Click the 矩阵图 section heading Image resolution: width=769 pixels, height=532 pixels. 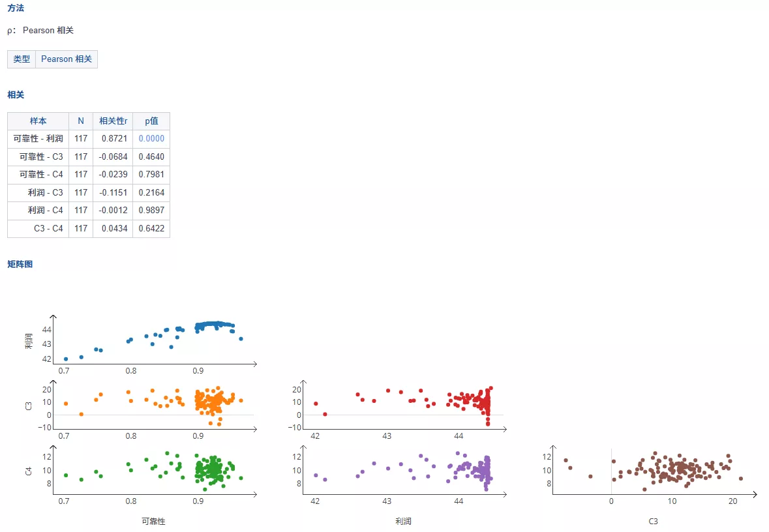(x=20, y=264)
